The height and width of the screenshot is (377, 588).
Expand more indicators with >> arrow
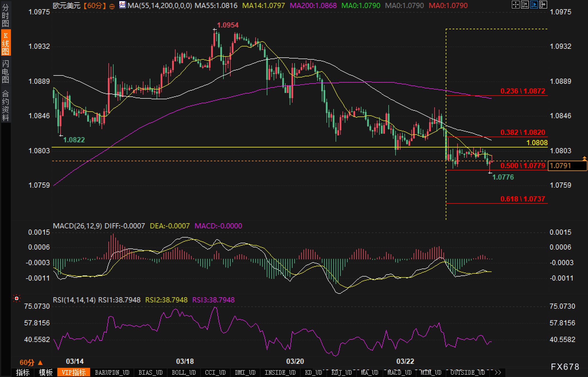[x=498, y=372]
